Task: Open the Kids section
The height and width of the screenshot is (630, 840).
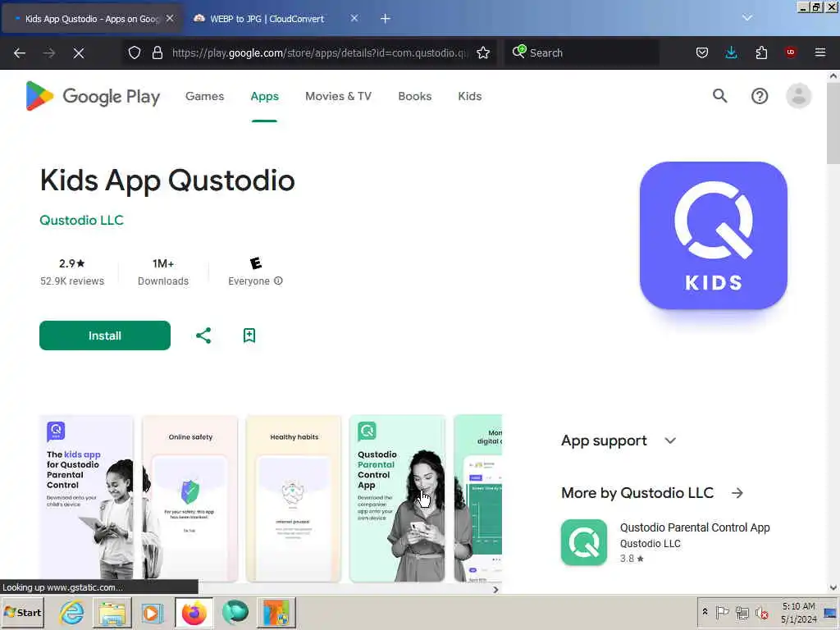Action: pos(470,97)
